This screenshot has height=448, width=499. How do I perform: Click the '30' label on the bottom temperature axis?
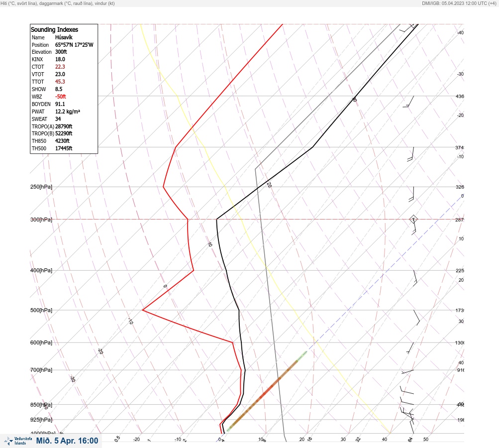click(343, 440)
